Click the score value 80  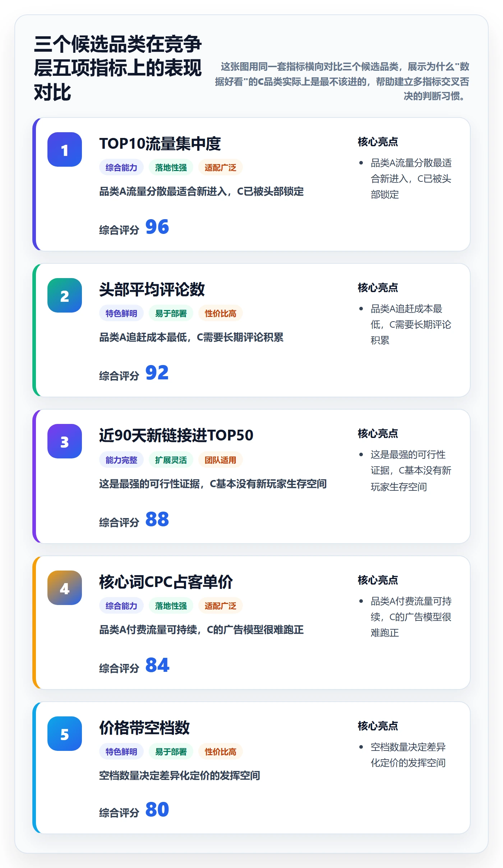[x=157, y=810]
